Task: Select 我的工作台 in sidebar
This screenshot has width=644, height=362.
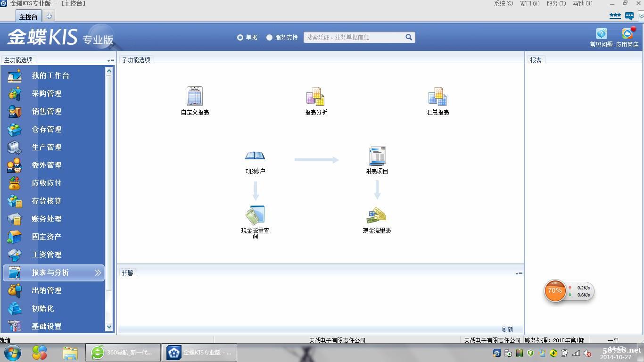Action: point(50,75)
